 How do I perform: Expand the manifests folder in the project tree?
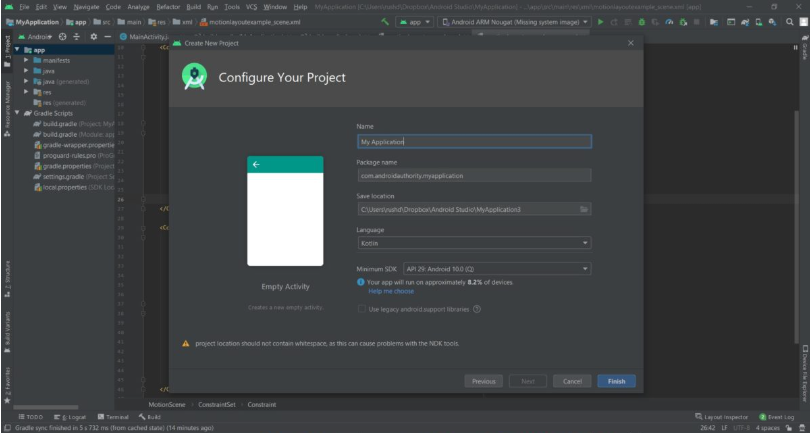[x=27, y=60]
